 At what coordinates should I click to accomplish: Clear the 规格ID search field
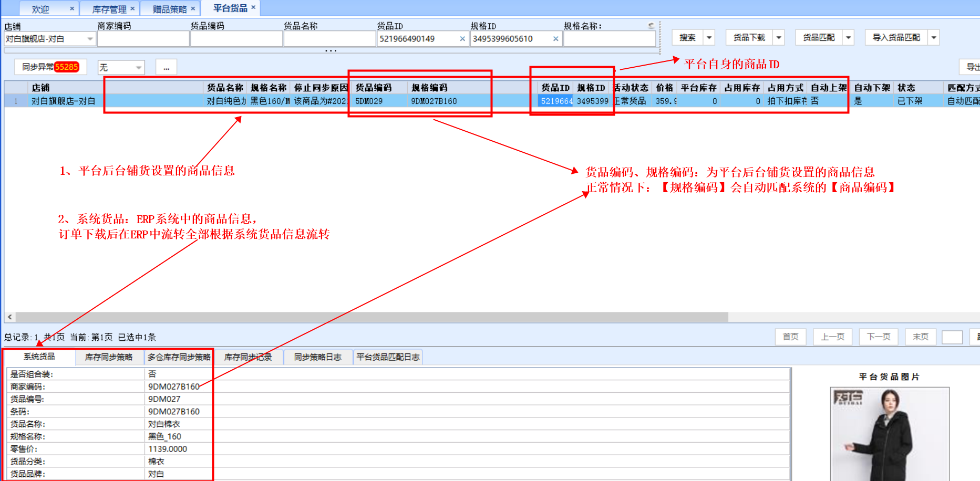(x=555, y=39)
